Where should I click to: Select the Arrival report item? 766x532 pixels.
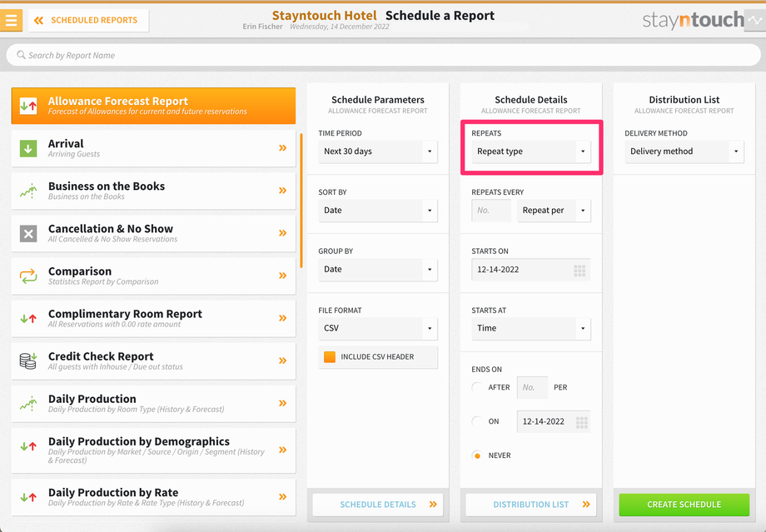153,148
